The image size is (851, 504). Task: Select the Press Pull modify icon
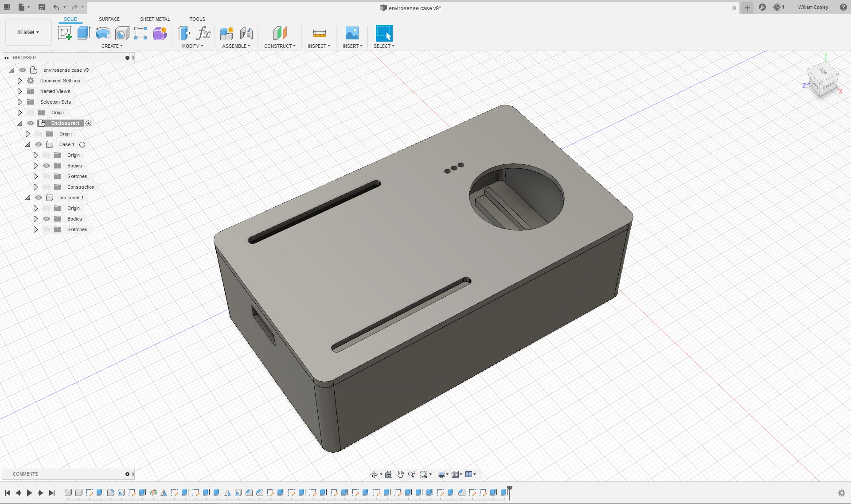184,33
